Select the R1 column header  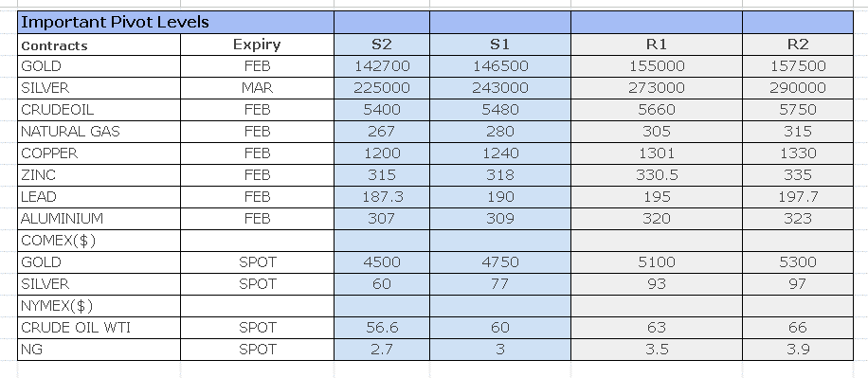[657, 45]
